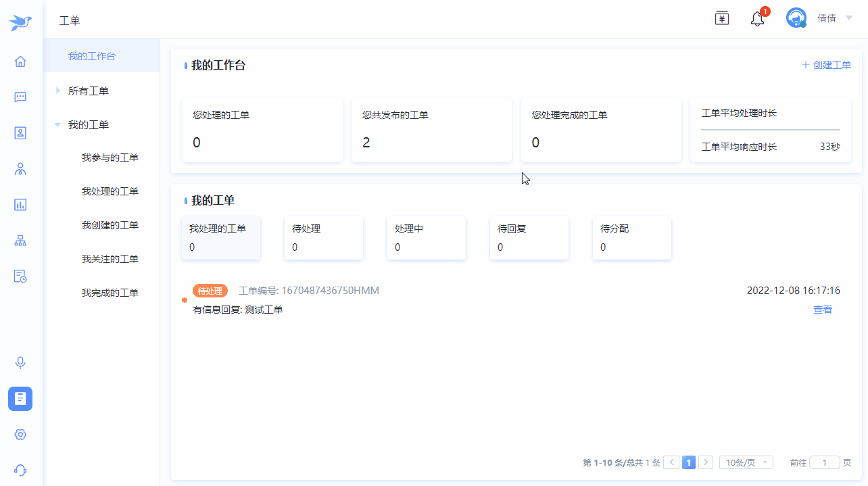Expand the 所有工单 tree node
Screen dimensions: 868x486
click(58, 91)
